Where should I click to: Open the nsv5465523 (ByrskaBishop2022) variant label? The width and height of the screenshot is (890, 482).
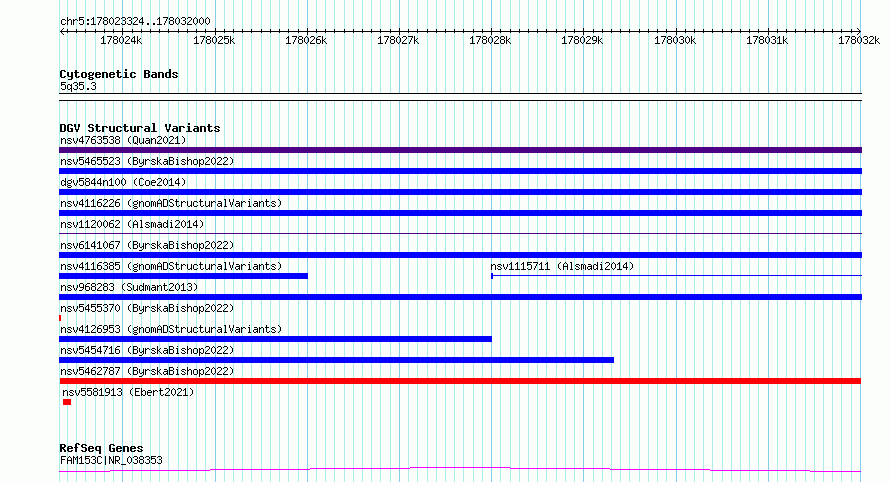pos(147,161)
